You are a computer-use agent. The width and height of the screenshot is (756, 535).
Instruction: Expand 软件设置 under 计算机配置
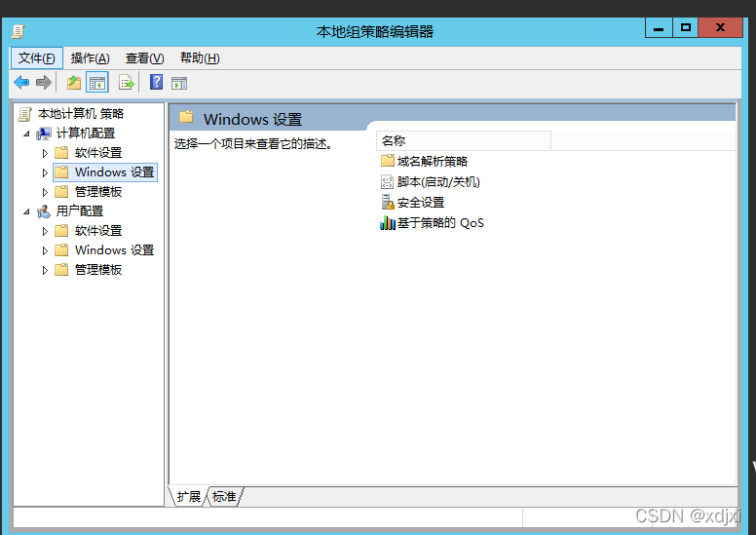pyautogui.click(x=45, y=153)
